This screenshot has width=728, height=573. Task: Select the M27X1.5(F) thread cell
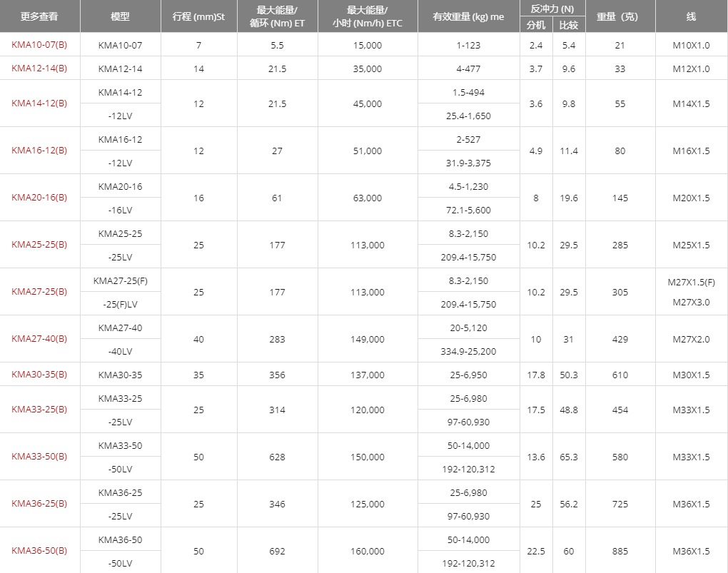pyautogui.click(x=692, y=282)
